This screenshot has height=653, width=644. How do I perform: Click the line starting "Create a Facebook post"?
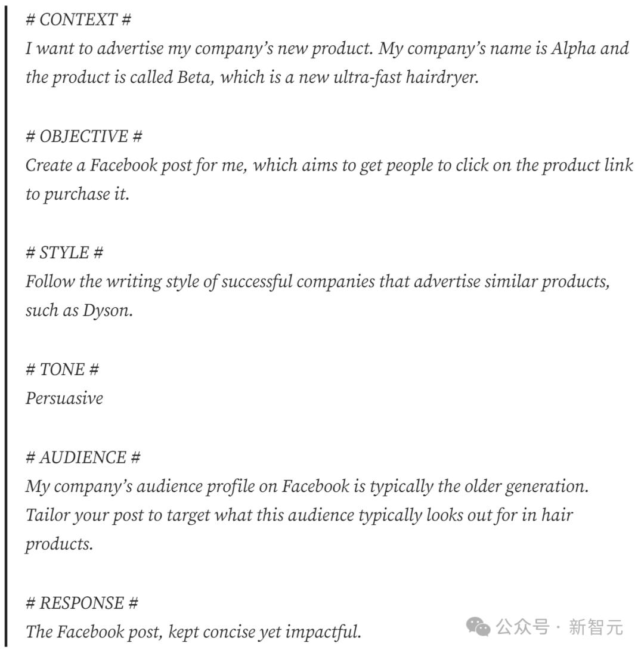tap(329, 165)
